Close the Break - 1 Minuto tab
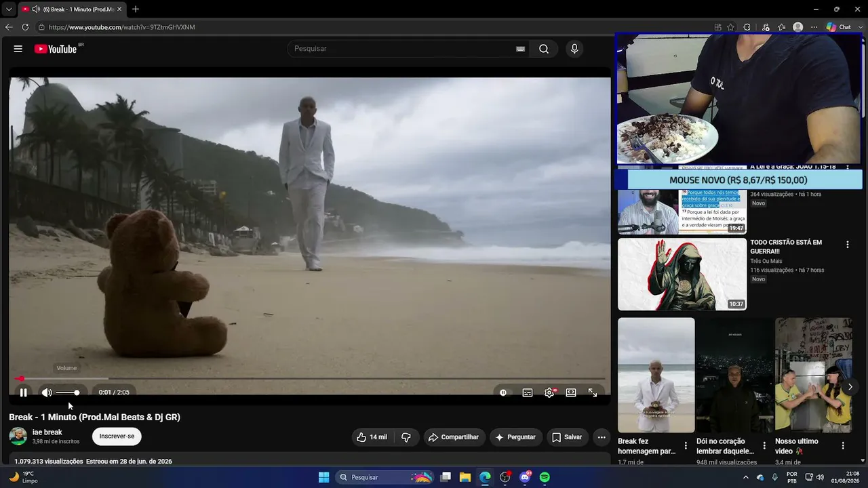This screenshot has height=488, width=868. coord(119,9)
